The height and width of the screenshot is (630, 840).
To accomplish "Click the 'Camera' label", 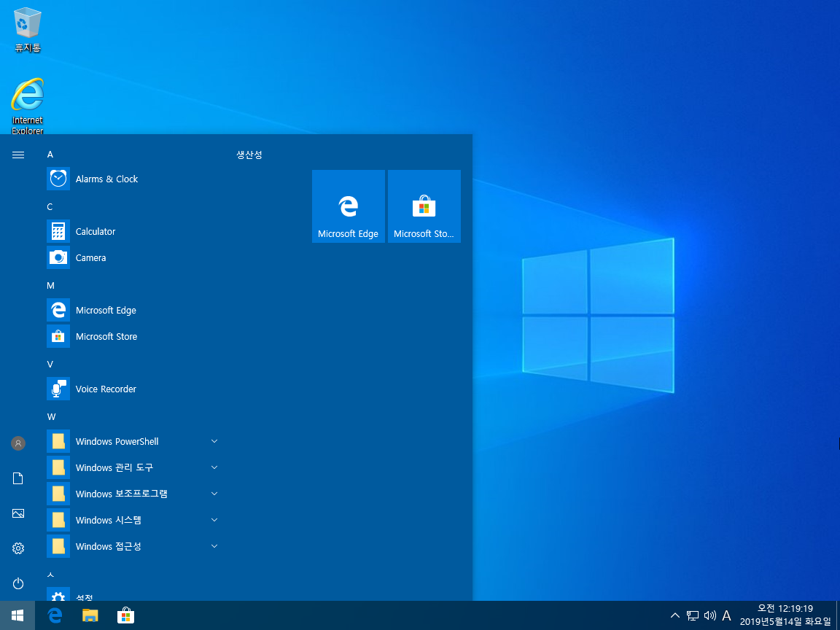I will point(90,257).
